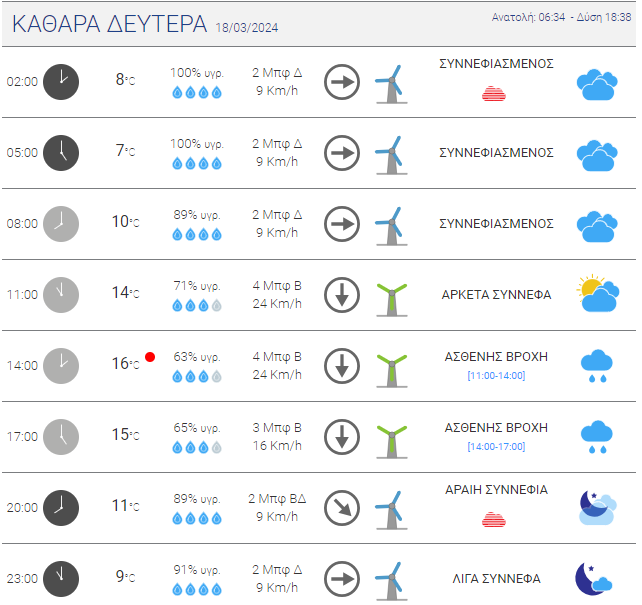Click the [11:00-14:00] rain time link
The height and width of the screenshot is (605, 642).
click(x=496, y=375)
